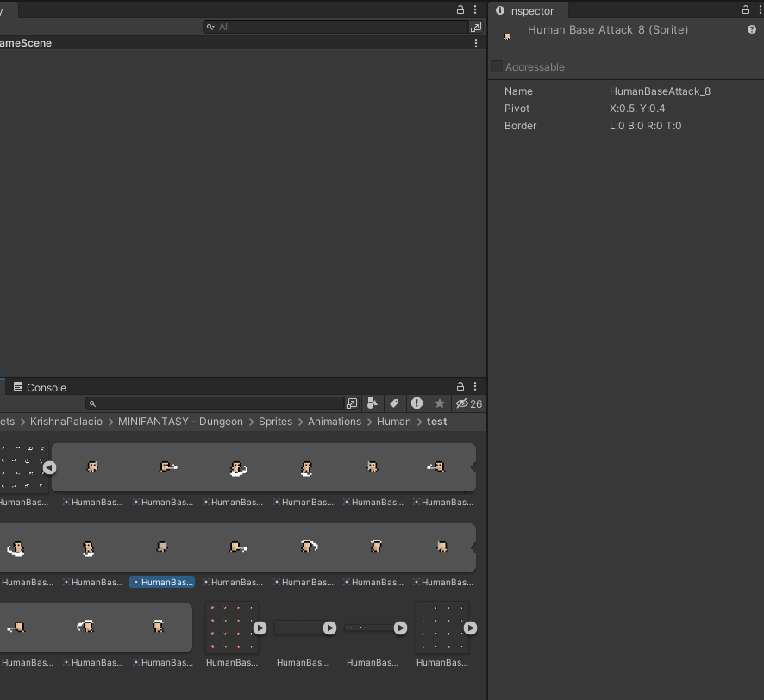Go to the MINIFANTASY - Dungeon breadcrumb folder

click(x=180, y=422)
